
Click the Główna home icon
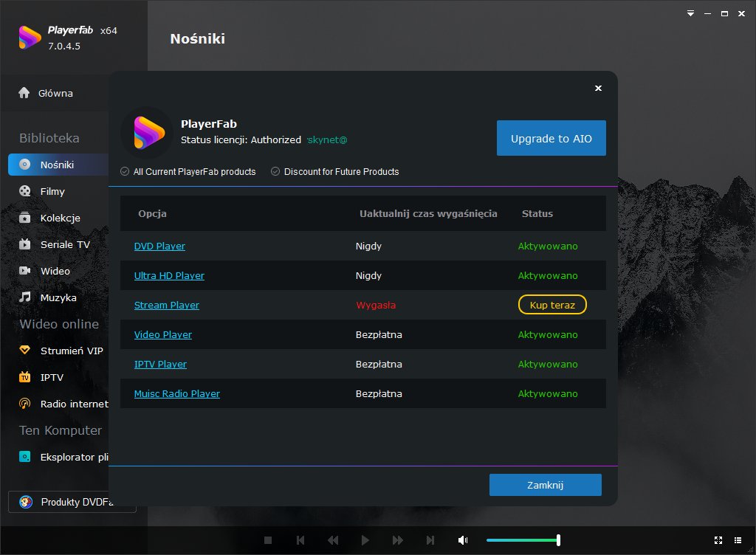coord(24,93)
